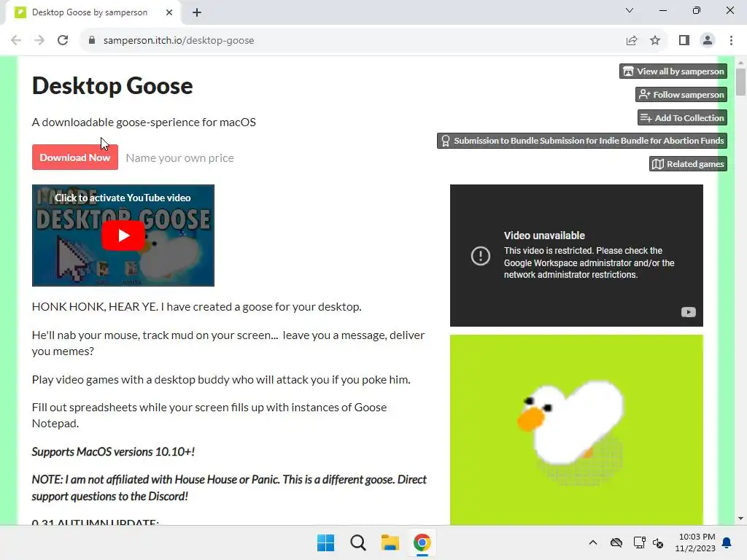The height and width of the screenshot is (560, 747).
Task: Open Related games
Action: click(688, 164)
